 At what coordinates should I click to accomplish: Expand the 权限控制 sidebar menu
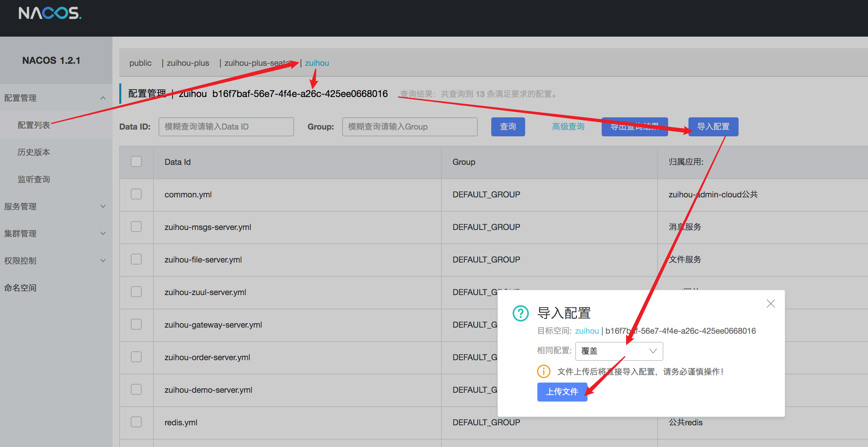(x=56, y=260)
